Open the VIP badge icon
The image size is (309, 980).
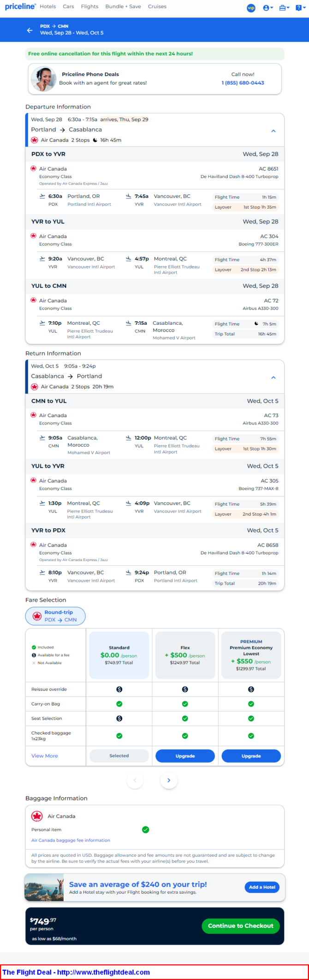251,8
